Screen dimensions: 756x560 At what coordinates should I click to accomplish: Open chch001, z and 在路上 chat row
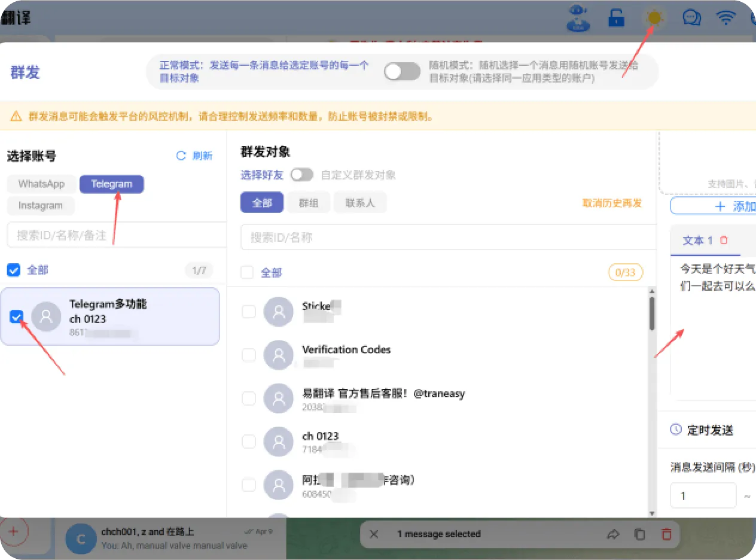170,538
